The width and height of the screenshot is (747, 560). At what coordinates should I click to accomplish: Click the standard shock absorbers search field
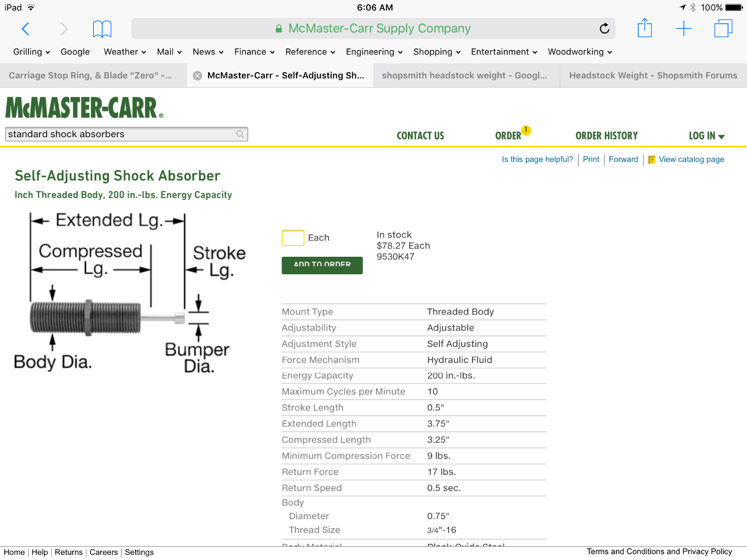[126, 134]
